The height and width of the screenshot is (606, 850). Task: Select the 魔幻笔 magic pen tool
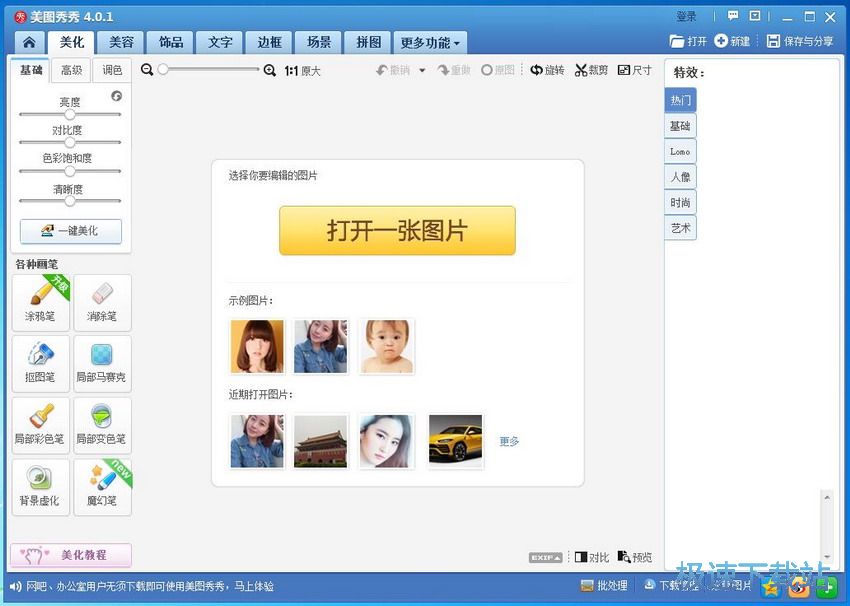pyautogui.click(x=102, y=487)
